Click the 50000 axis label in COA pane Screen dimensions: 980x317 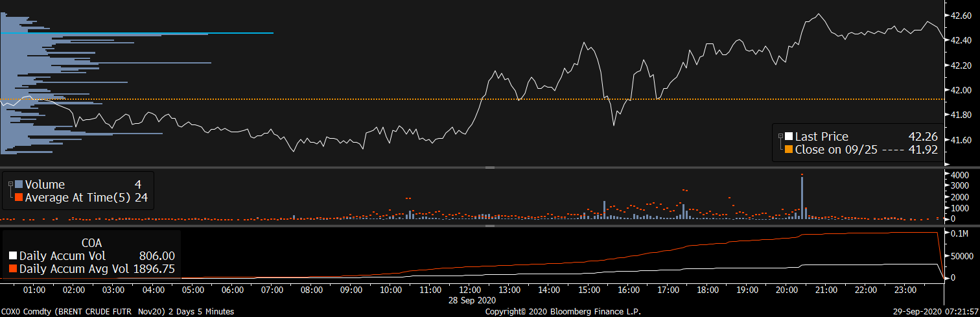point(962,256)
